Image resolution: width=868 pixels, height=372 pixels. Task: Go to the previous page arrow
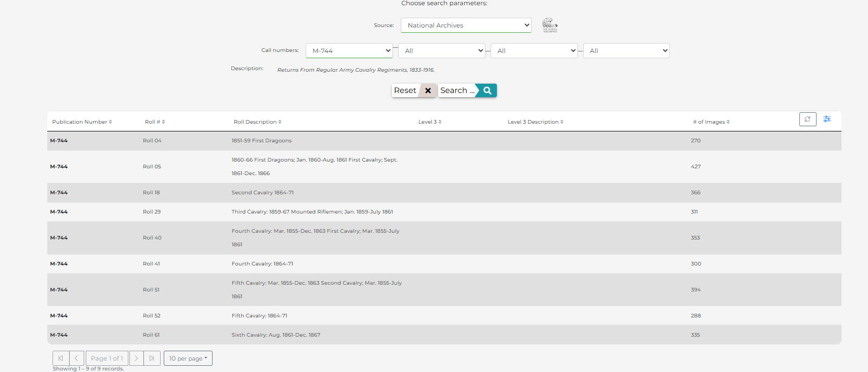point(76,358)
